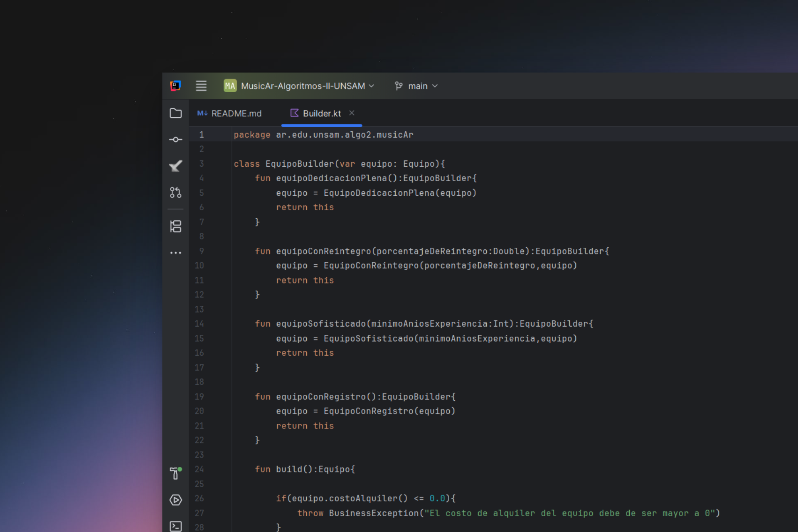This screenshot has height=532, width=798.
Task: Open the Commit tool window
Action: tap(175, 140)
